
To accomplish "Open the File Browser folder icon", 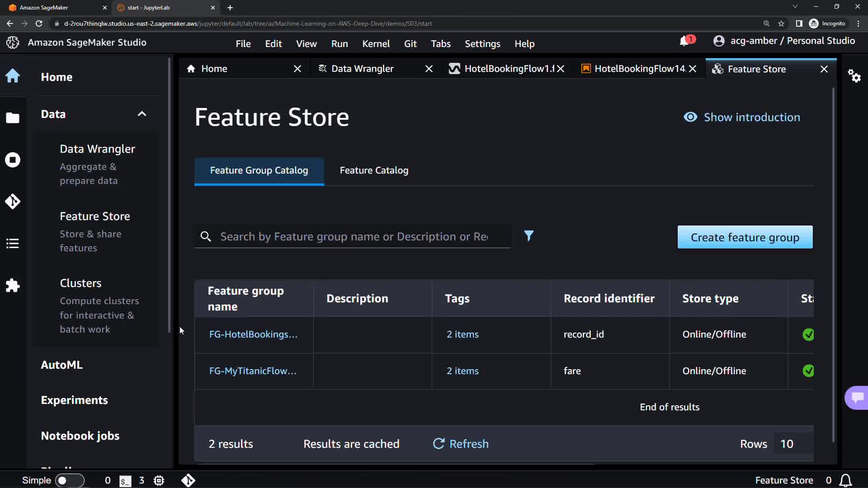I will (x=13, y=118).
